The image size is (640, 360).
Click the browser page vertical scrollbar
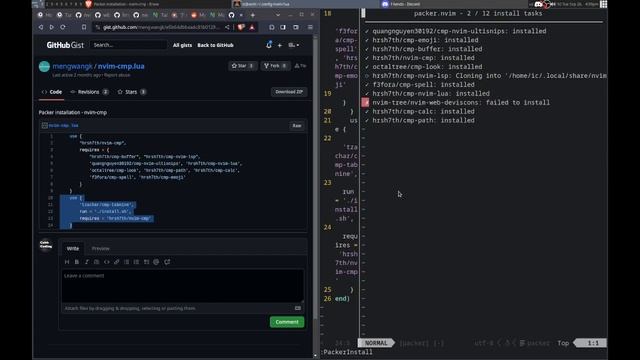[315, 180]
